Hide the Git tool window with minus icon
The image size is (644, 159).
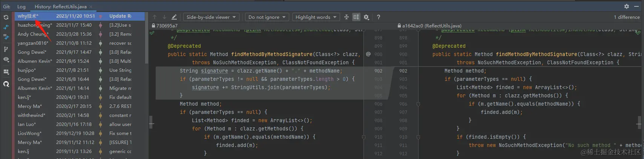[636, 6]
